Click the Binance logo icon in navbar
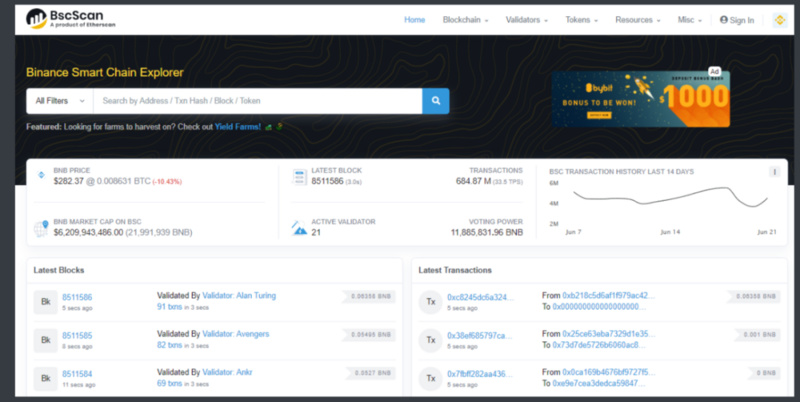The height and width of the screenshot is (402, 800). click(778, 20)
